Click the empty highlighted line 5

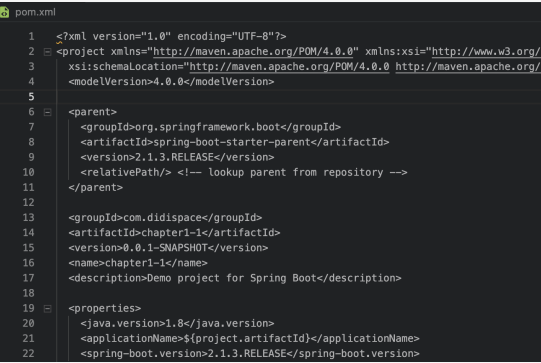(297, 97)
